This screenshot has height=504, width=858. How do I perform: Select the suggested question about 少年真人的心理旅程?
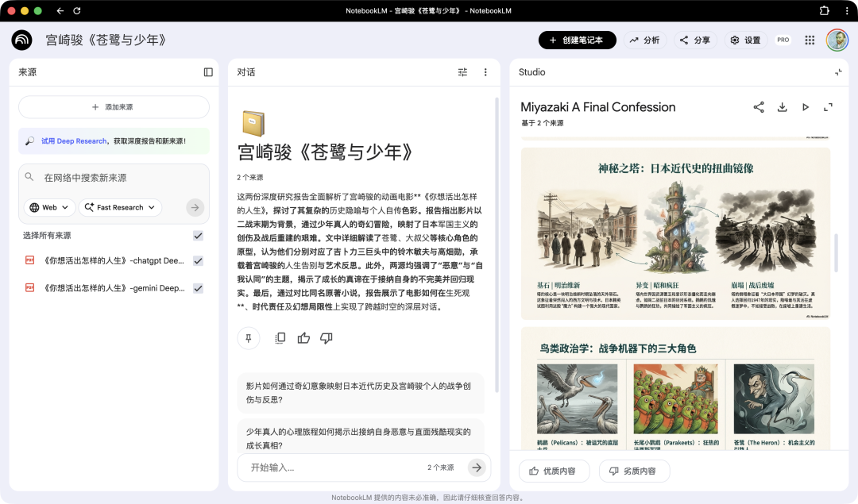361,437
